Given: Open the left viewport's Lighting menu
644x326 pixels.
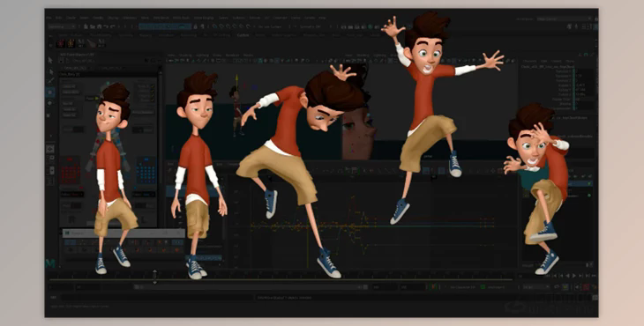Looking at the screenshot, I should pyautogui.click(x=202, y=56).
